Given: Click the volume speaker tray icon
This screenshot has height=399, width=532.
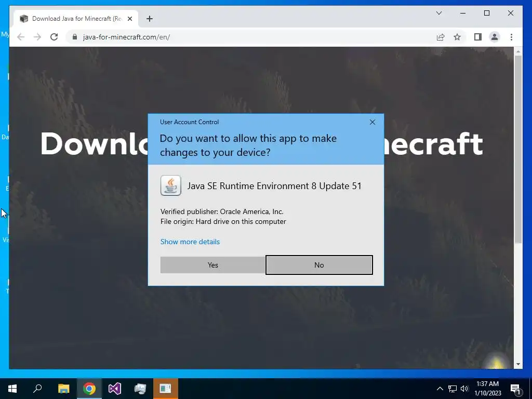Looking at the screenshot, I should pos(464,389).
